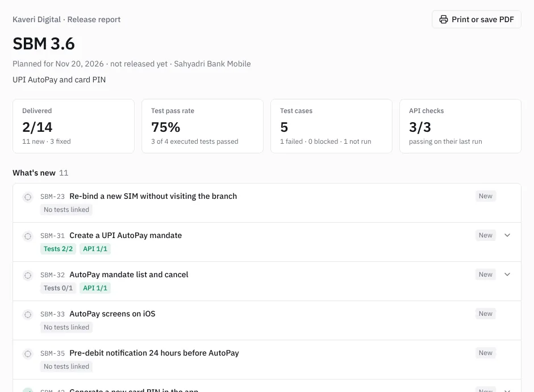
Task: Open the Re-bind a new SIM item
Action: (x=153, y=196)
